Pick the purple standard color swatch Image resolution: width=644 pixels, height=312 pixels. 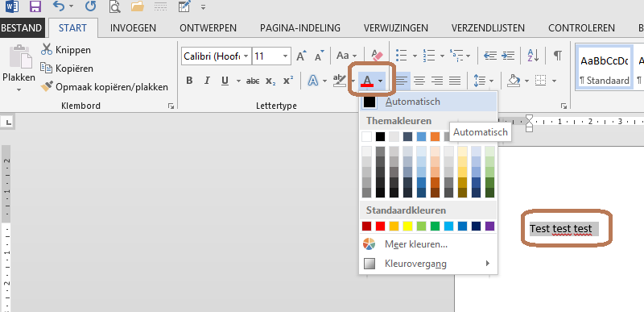[490, 226]
